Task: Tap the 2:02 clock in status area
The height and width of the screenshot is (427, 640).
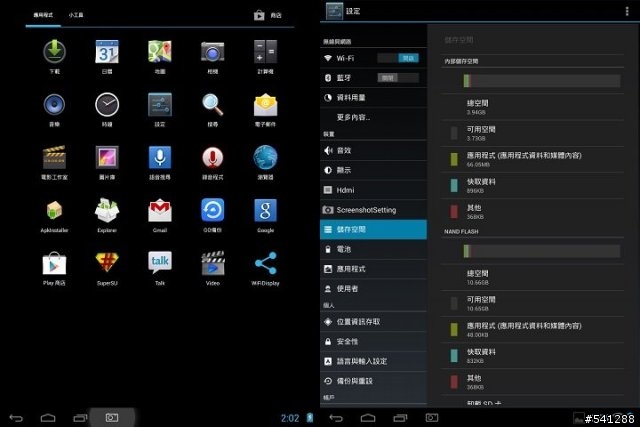Action: point(290,418)
